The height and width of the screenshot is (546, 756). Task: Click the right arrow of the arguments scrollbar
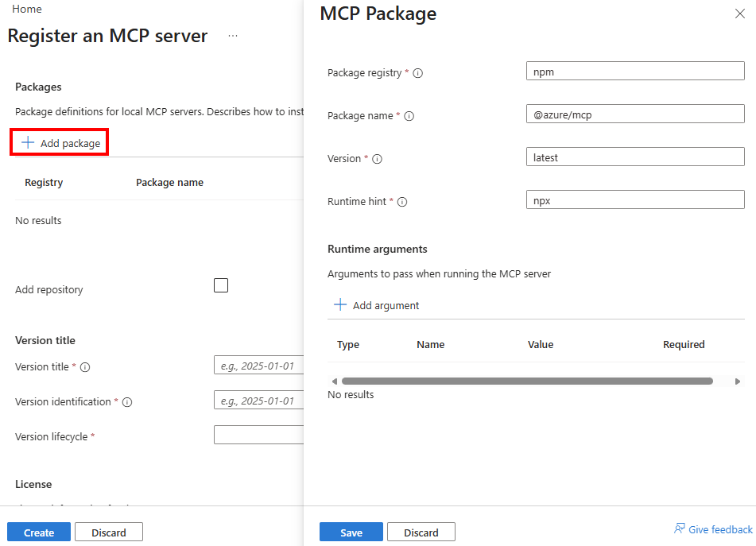coord(737,381)
